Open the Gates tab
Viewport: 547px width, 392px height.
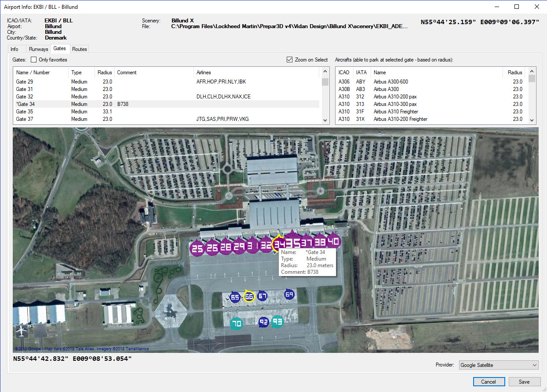point(60,48)
